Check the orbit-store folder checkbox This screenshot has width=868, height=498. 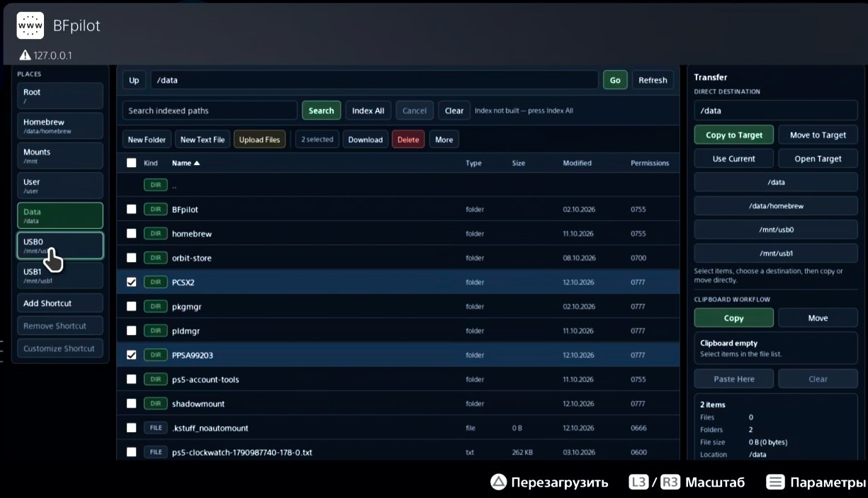pyautogui.click(x=131, y=258)
